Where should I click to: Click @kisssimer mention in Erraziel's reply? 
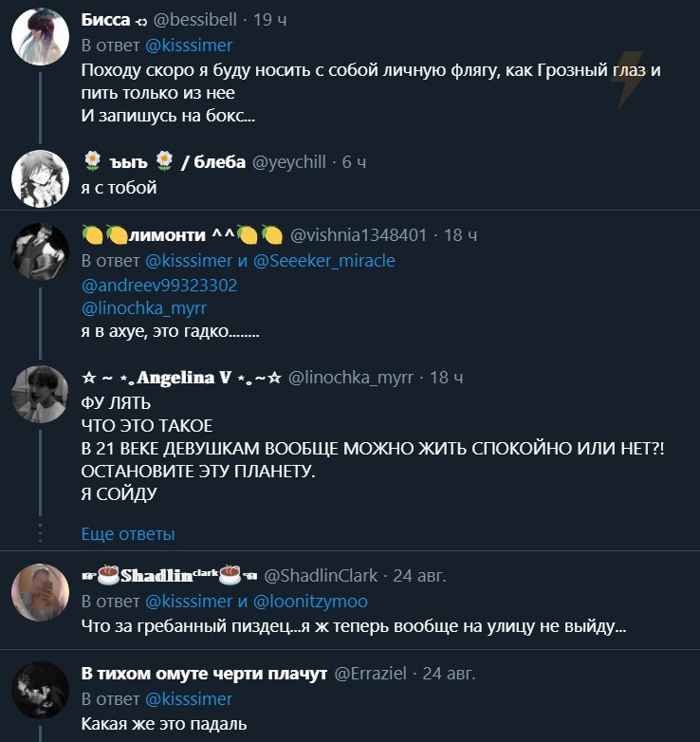(189, 699)
